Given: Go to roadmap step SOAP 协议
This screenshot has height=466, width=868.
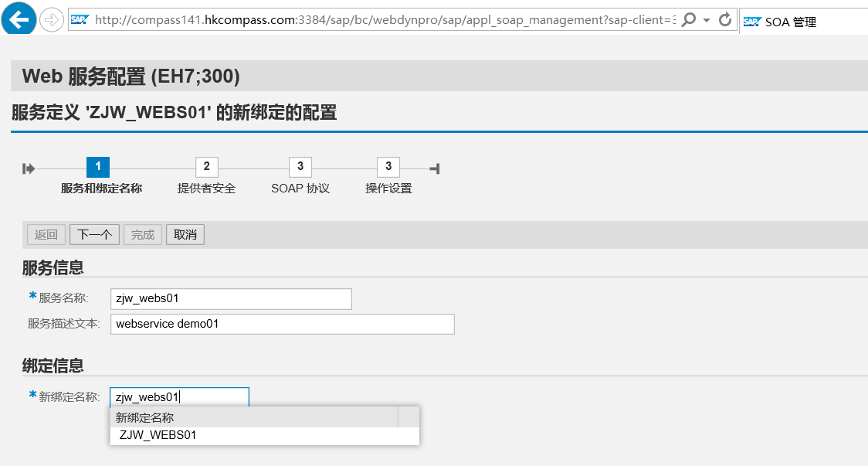Looking at the screenshot, I should tap(300, 167).
